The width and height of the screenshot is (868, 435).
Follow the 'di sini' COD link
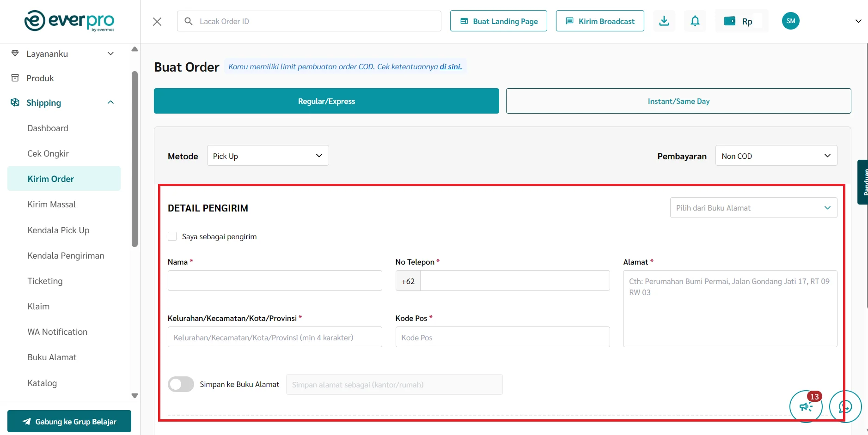pos(450,66)
